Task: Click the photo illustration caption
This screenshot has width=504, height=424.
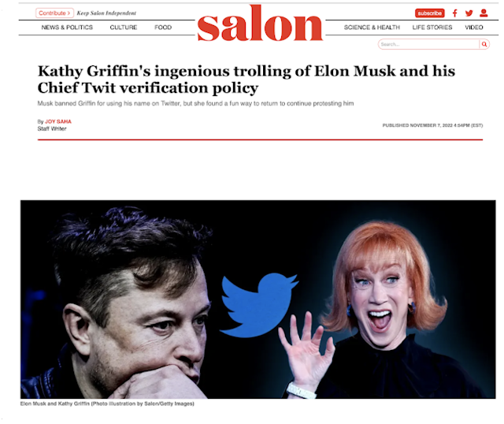Action: click(107, 404)
